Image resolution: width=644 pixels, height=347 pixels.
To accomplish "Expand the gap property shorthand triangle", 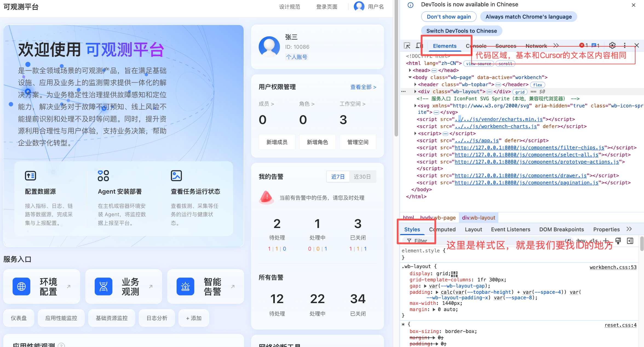I will click(x=425, y=286).
